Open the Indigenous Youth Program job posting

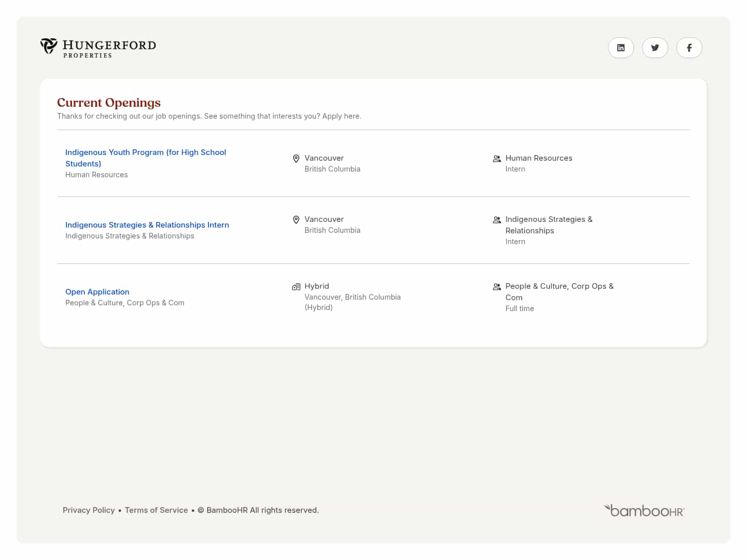146,158
